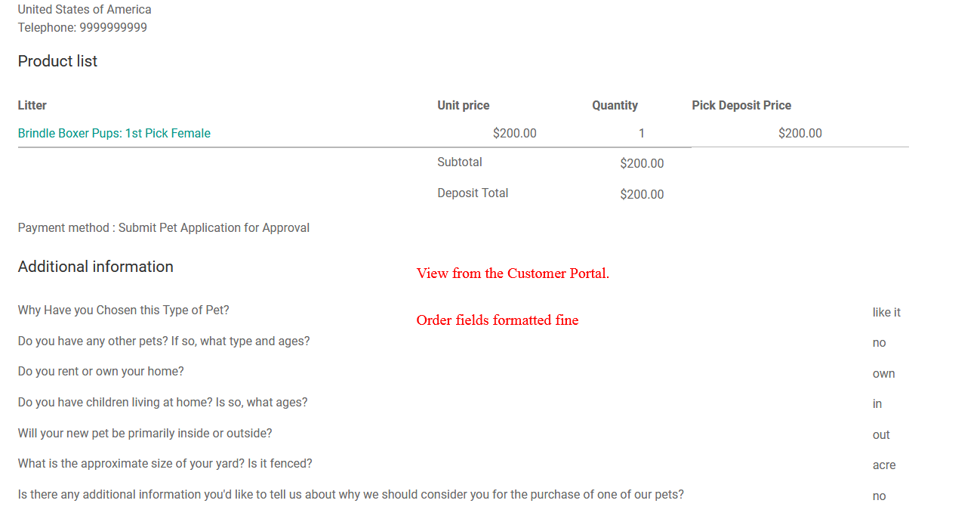Image resolution: width=980 pixels, height=522 pixels.
Task: Click the Payment method line
Action: (163, 227)
